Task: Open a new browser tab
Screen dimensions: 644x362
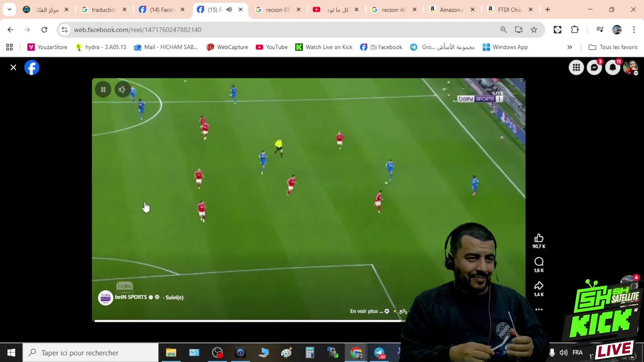Action: (x=547, y=10)
